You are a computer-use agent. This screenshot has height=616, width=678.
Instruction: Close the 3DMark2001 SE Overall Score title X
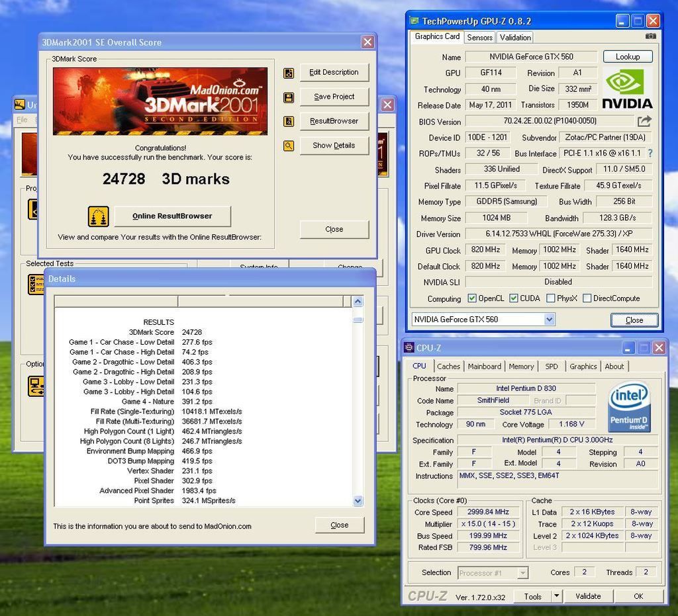(367, 42)
